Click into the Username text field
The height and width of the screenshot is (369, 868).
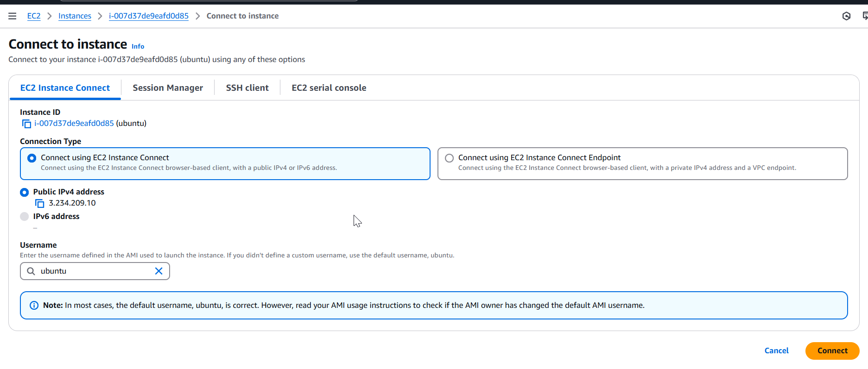[x=95, y=271]
